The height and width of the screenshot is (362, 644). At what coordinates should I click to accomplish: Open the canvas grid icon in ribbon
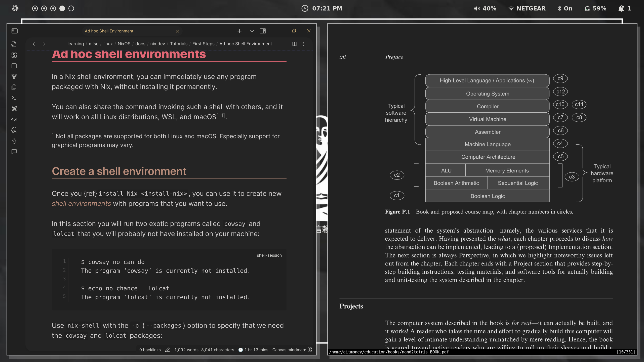point(14,55)
